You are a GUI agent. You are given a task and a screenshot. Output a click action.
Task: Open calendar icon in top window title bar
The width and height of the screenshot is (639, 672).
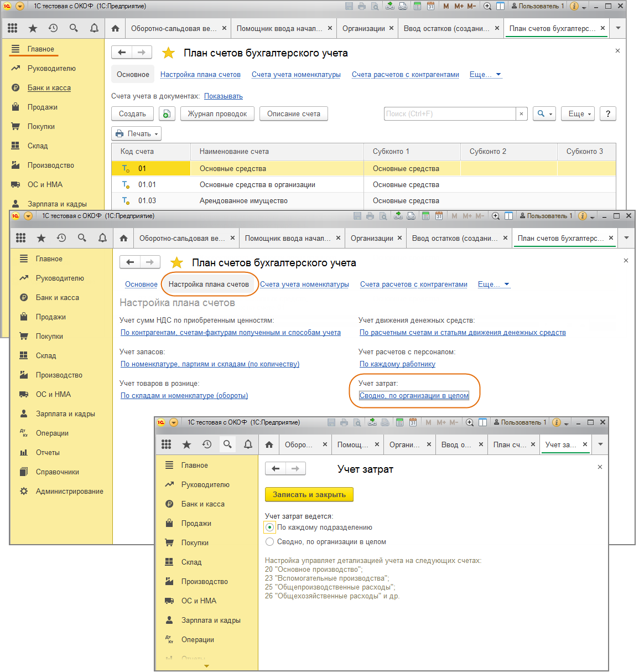[x=430, y=6]
